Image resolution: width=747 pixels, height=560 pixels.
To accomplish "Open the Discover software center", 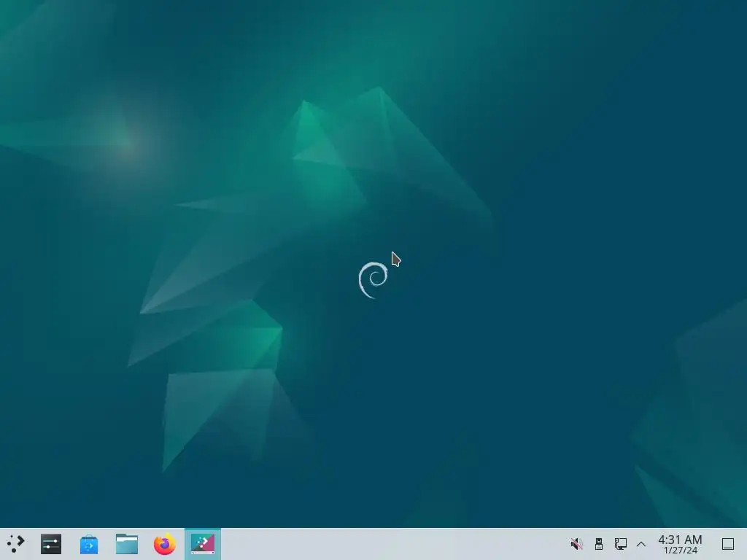I will [x=88, y=544].
